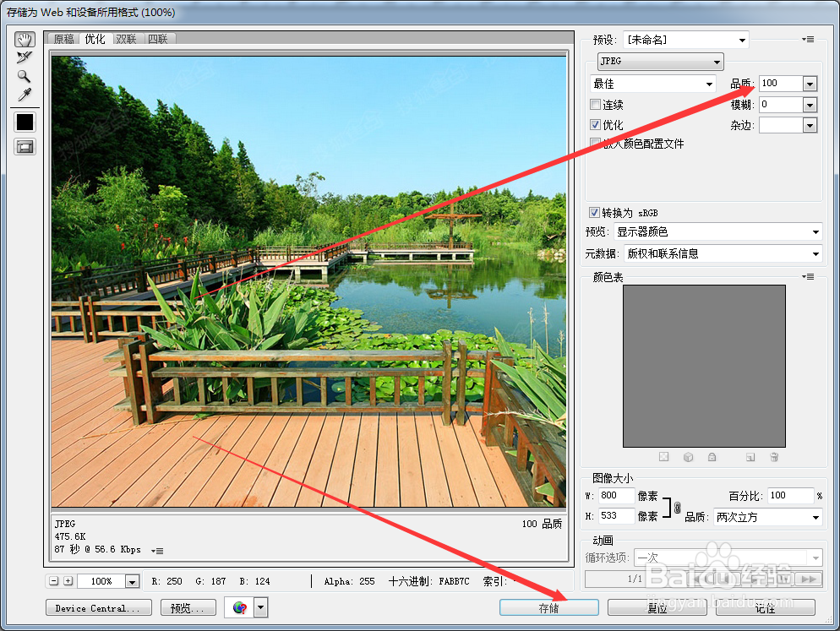840x631 pixels.
Task: Click the pond image preview
Action: click(308, 281)
